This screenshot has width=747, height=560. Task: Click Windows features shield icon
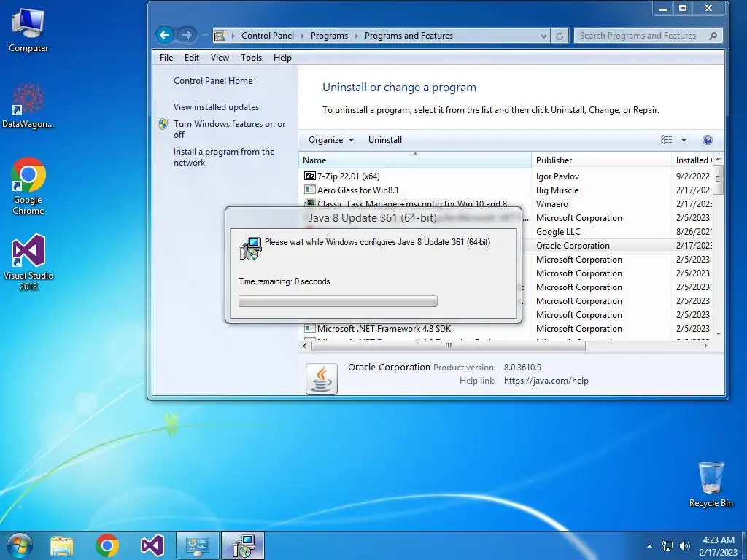click(163, 124)
